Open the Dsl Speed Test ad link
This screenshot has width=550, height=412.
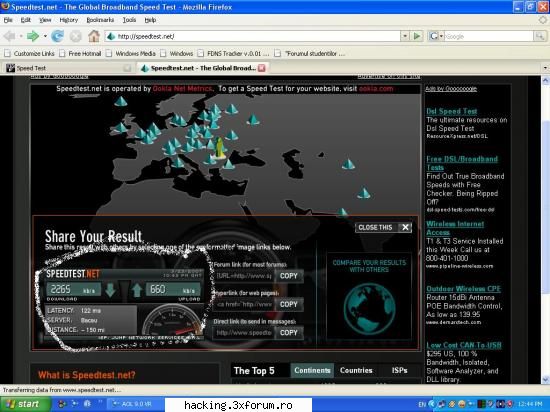click(451, 111)
